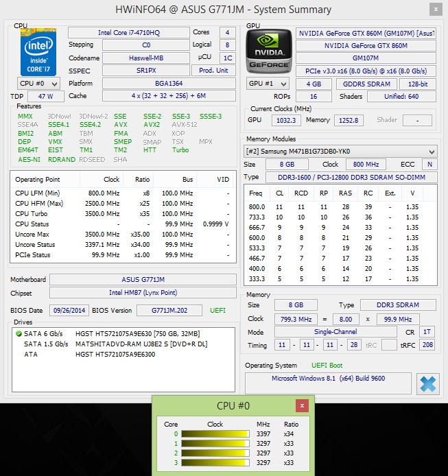Screen dimensions: 448x476
Task: Select the CPU LFM (Min) row
Action: (123, 193)
